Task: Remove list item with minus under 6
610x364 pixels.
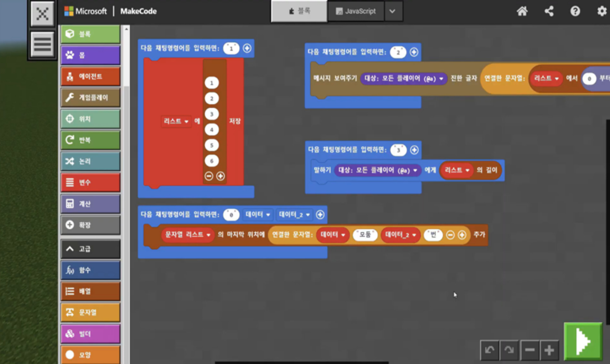Action: click(209, 176)
